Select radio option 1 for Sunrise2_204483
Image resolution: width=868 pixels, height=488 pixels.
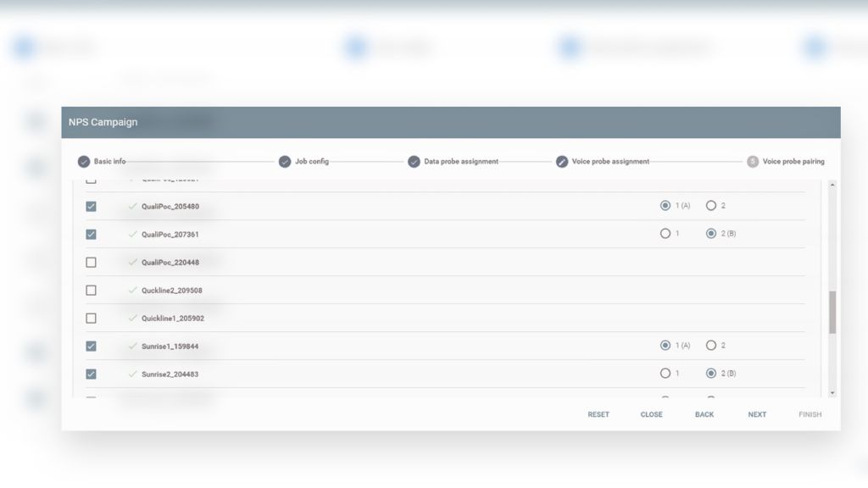point(665,373)
